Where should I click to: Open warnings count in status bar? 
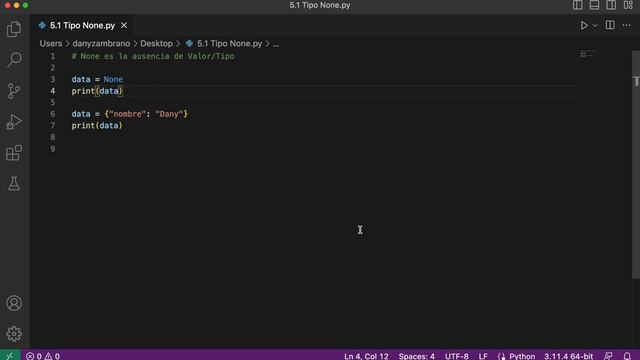tap(52, 356)
